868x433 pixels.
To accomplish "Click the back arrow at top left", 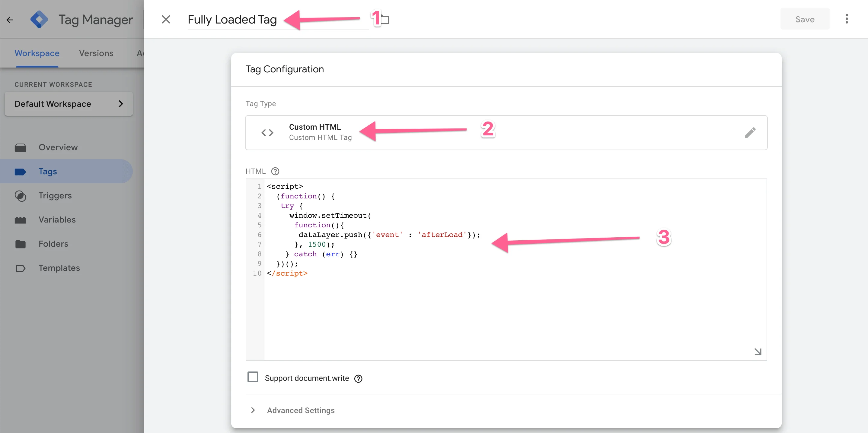I will (9, 19).
